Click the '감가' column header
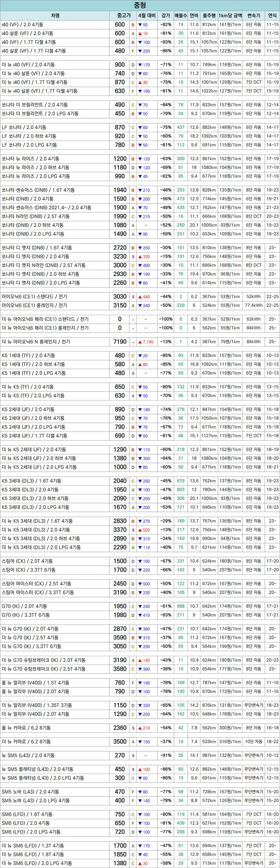The height and width of the screenshot is (868, 280). (x=166, y=16)
